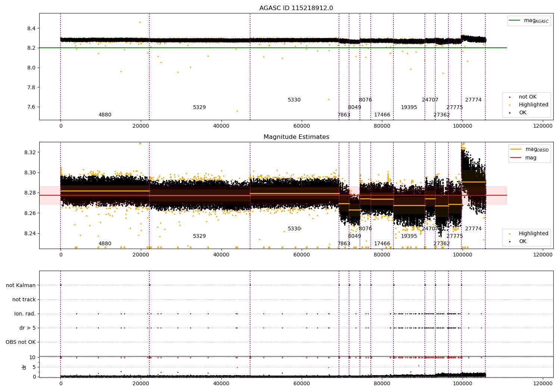Click the 8.2 y-axis tick label

(31, 48)
